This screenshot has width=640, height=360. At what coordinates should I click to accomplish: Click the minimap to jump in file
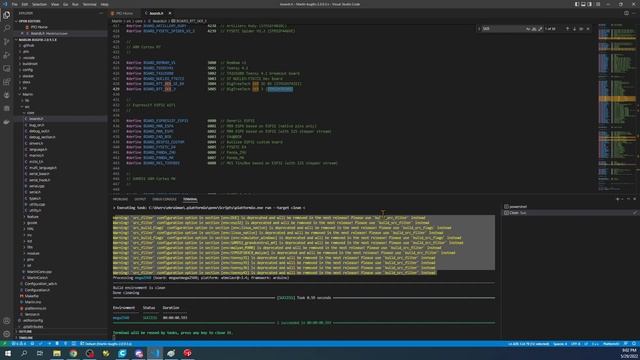click(x=617, y=106)
